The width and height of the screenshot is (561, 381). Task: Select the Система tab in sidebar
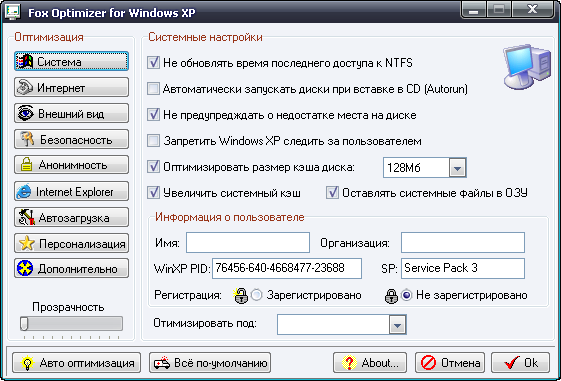71,61
